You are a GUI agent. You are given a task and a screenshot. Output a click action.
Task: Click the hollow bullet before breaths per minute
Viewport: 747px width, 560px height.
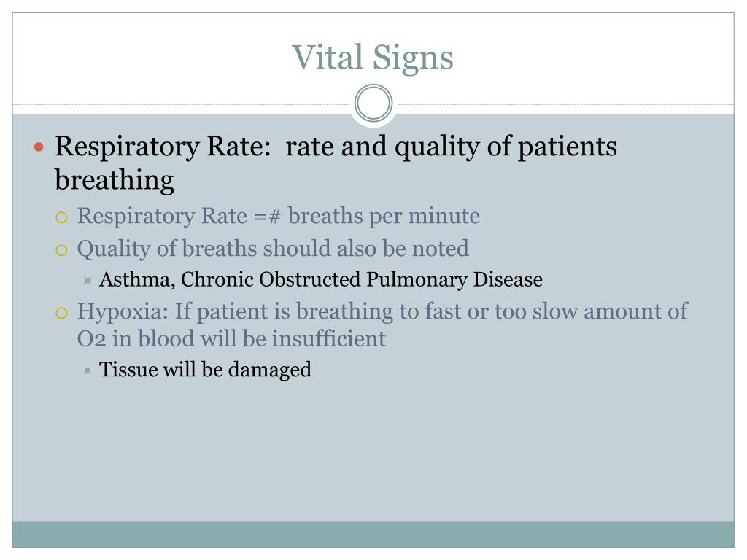[x=61, y=217]
